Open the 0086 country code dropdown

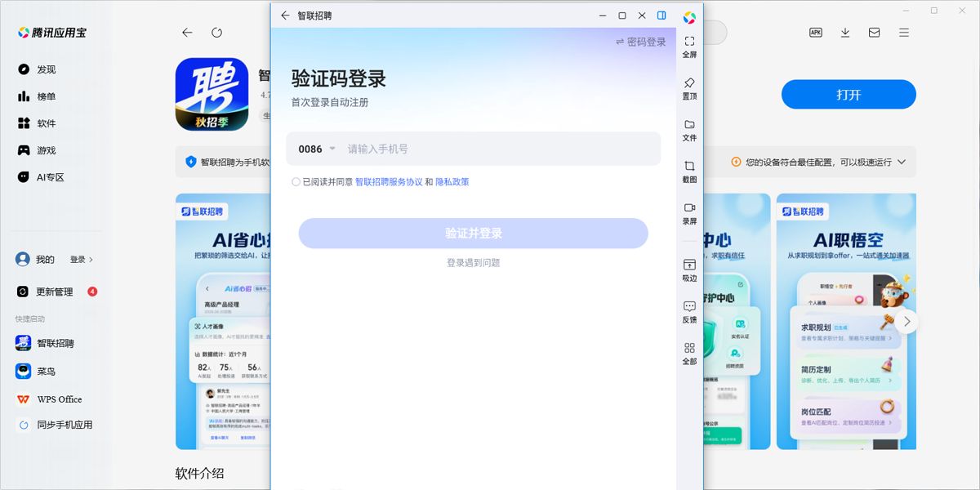coord(317,149)
